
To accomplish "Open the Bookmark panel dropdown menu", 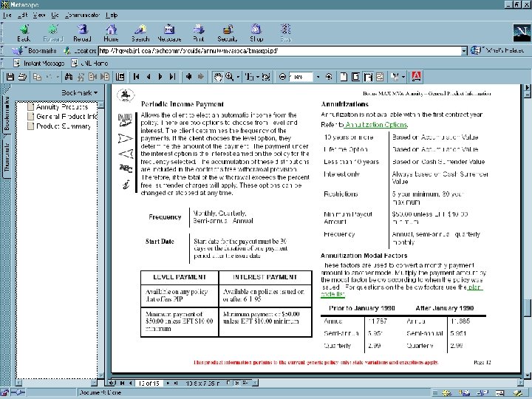I will point(79,92).
